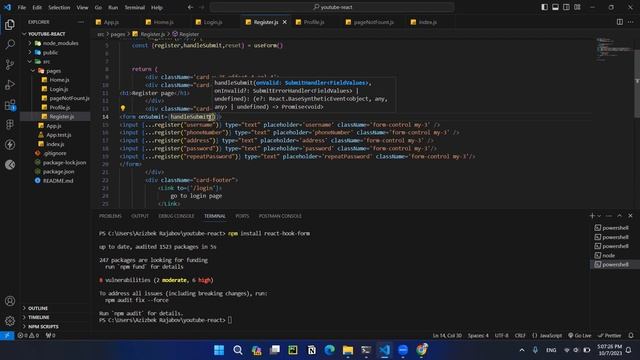Screen dimensions: 640x360
Task: Toggle secondary side bar layout button
Action: (x=567, y=7)
